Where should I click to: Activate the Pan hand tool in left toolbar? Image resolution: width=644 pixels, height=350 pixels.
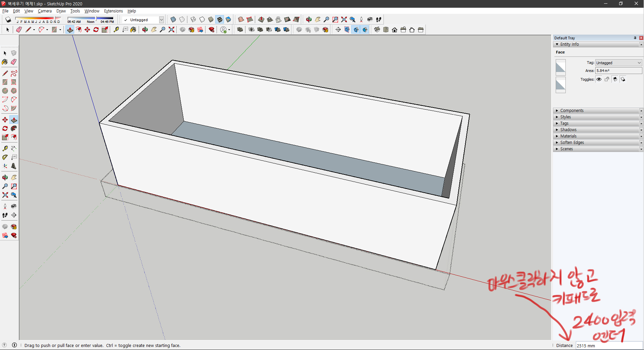[x=14, y=177]
